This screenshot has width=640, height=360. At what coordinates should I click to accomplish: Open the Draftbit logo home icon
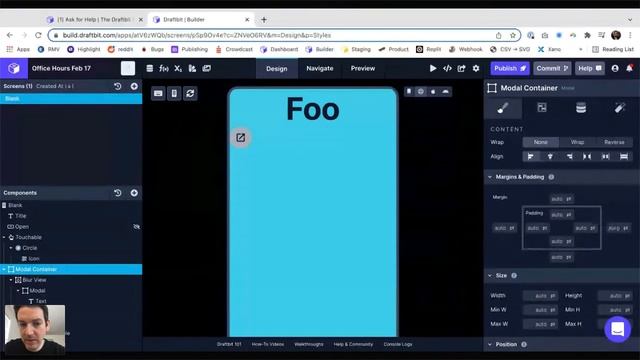pyautogui.click(x=13, y=68)
